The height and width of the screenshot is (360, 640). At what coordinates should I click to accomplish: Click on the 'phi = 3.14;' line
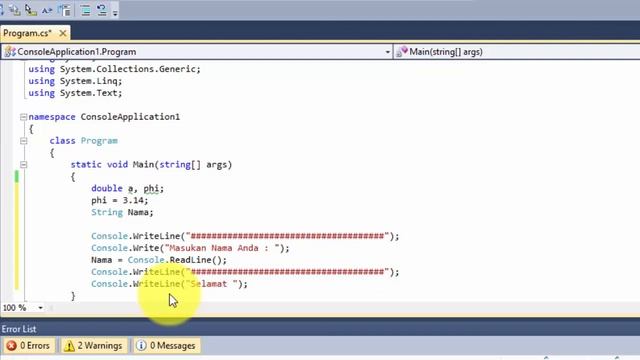[x=120, y=200]
